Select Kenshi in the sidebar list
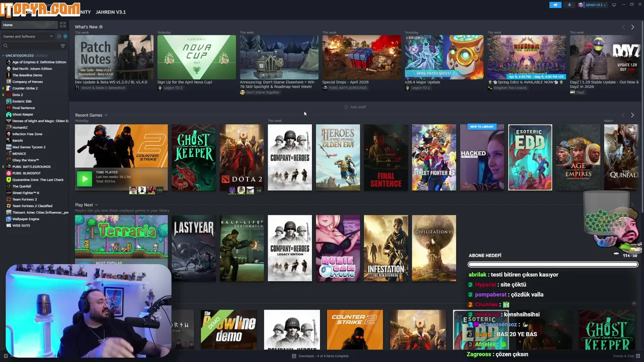644x362 pixels. (17, 140)
